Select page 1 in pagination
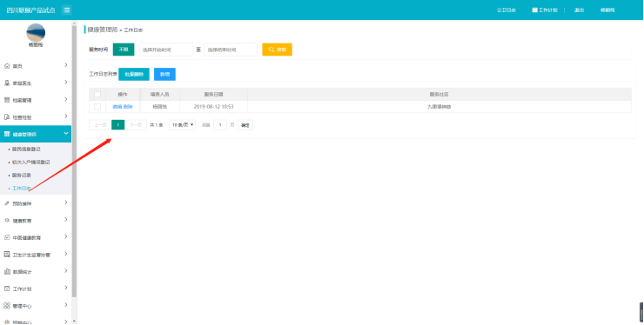 [117, 125]
